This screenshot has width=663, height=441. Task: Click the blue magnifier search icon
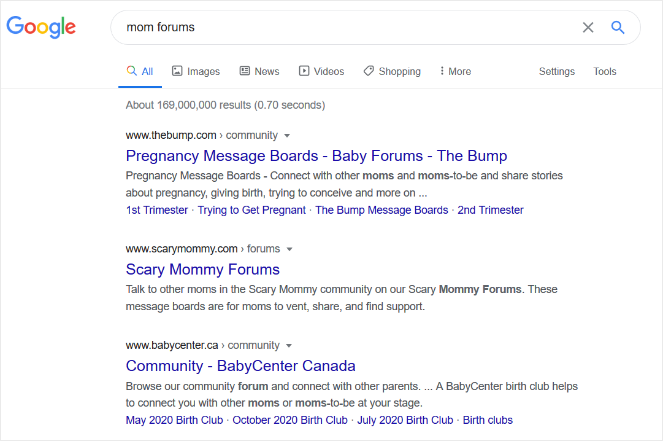click(618, 27)
